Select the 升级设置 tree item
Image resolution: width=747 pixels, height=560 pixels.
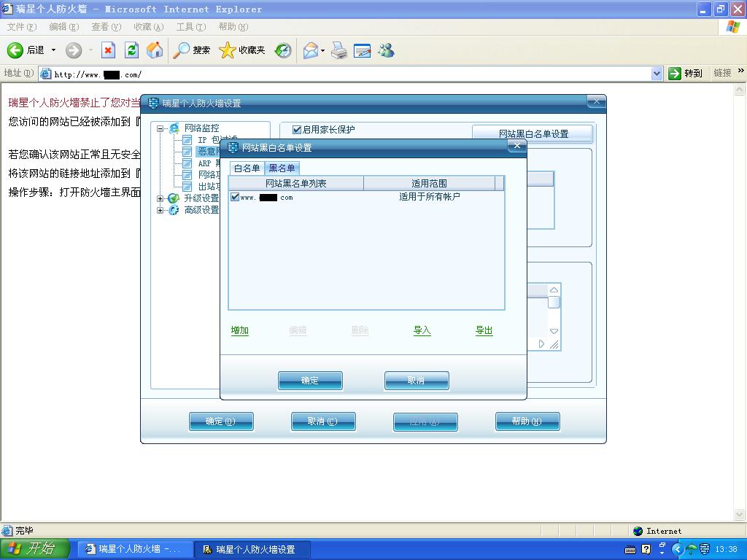[201, 198]
